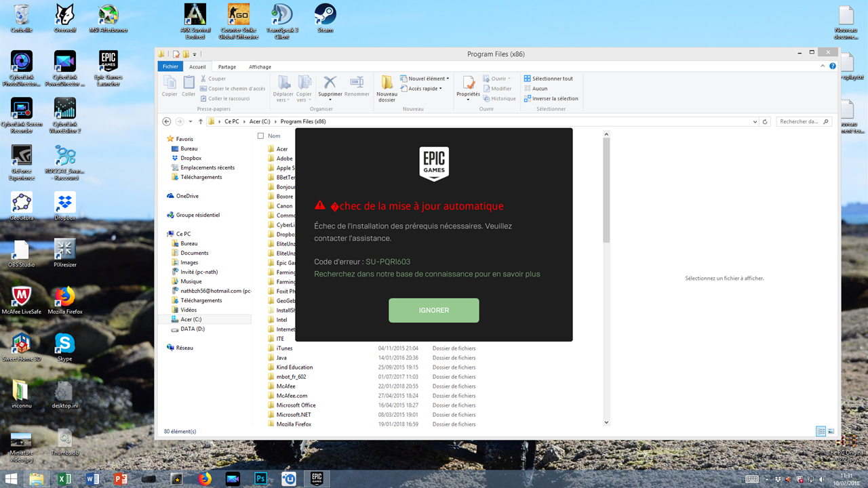This screenshot has height=488, width=868.
Task: Toggle the select-all checkbox near Nom
Action: coord(261,136)
